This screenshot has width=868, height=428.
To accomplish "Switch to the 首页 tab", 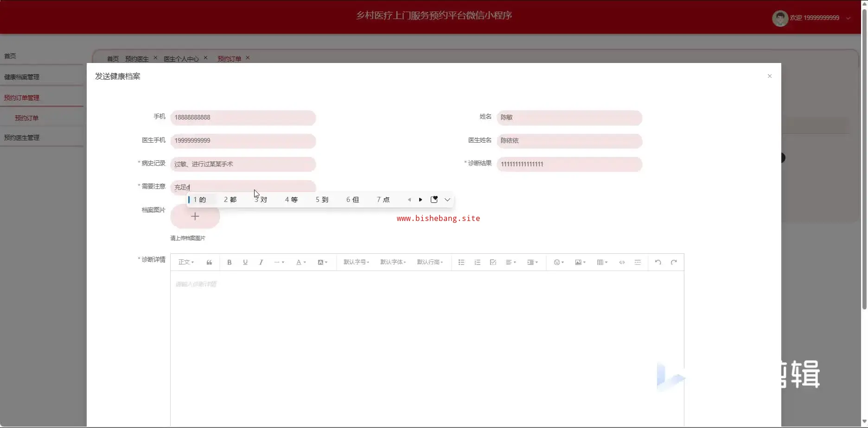I will point(113,59).
